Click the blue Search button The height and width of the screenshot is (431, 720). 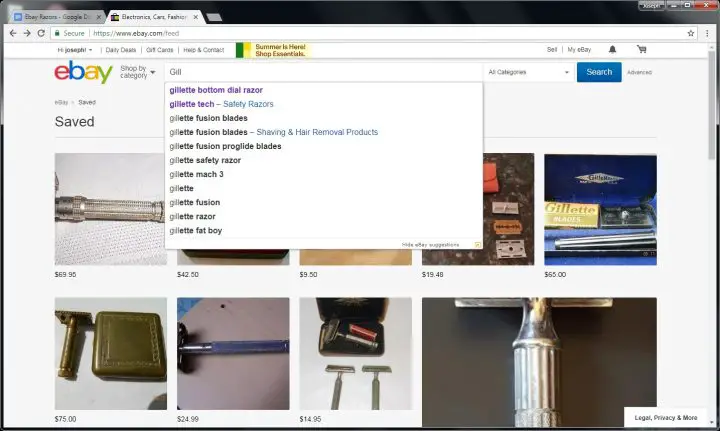pyautogui.click(x=599, y=72)
